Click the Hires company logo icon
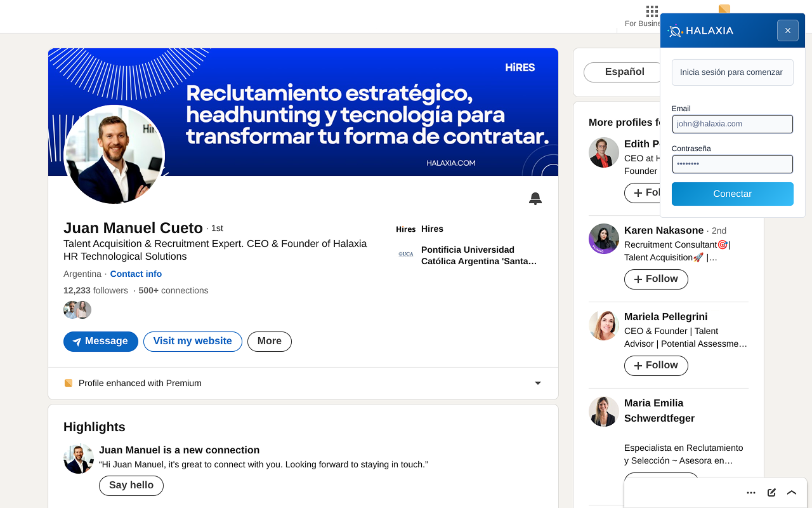The image size is (812, 508). click(x=405, y=229)
